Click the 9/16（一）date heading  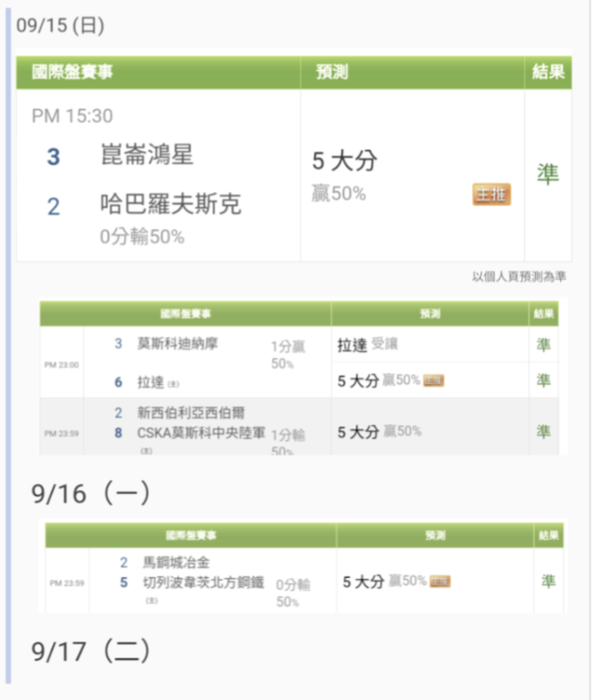pyautogui.click(x=91, y=493)
